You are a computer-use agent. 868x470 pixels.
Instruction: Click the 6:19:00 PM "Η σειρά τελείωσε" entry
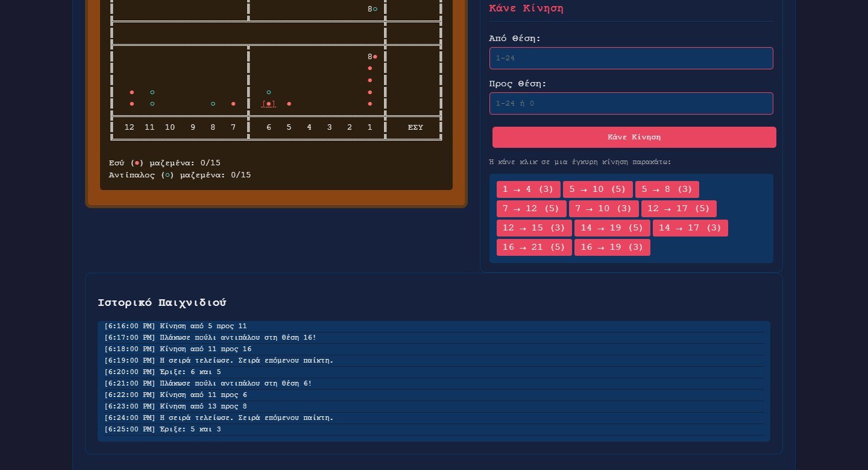[x=434, y=361]
